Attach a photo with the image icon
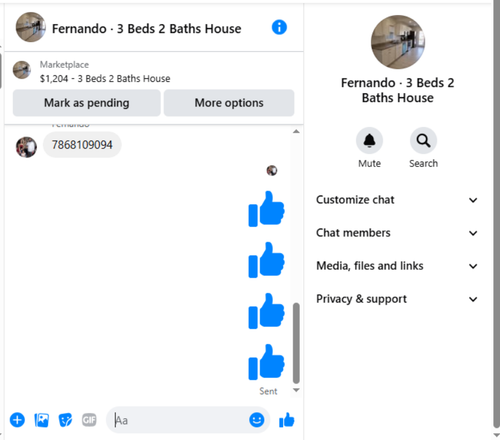Screen dimensions: 500x440 [42, 420]
